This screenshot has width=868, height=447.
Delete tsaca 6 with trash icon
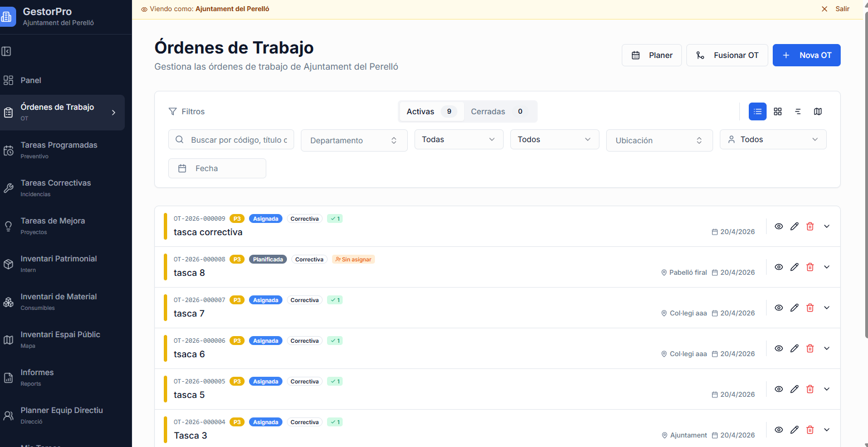[810, 348]
